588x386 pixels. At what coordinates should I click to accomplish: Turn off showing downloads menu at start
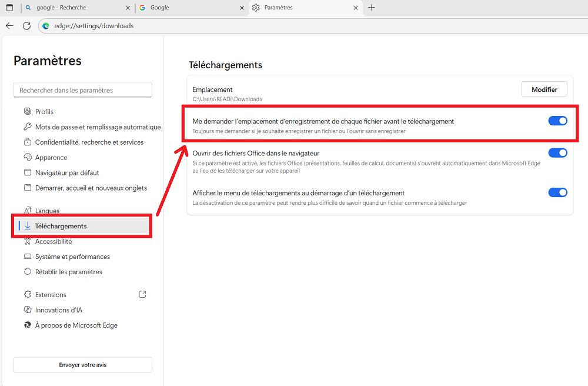click(x=557, y=192)
